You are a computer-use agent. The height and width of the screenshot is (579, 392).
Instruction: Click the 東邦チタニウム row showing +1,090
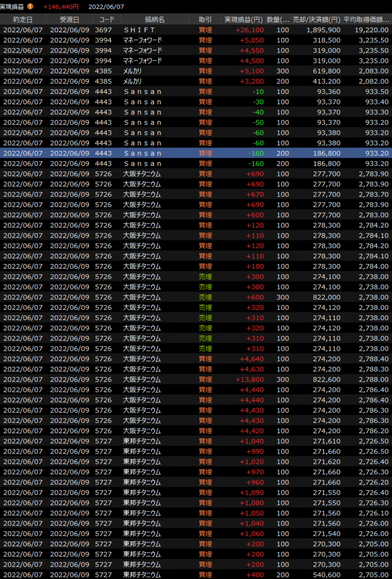196,492
